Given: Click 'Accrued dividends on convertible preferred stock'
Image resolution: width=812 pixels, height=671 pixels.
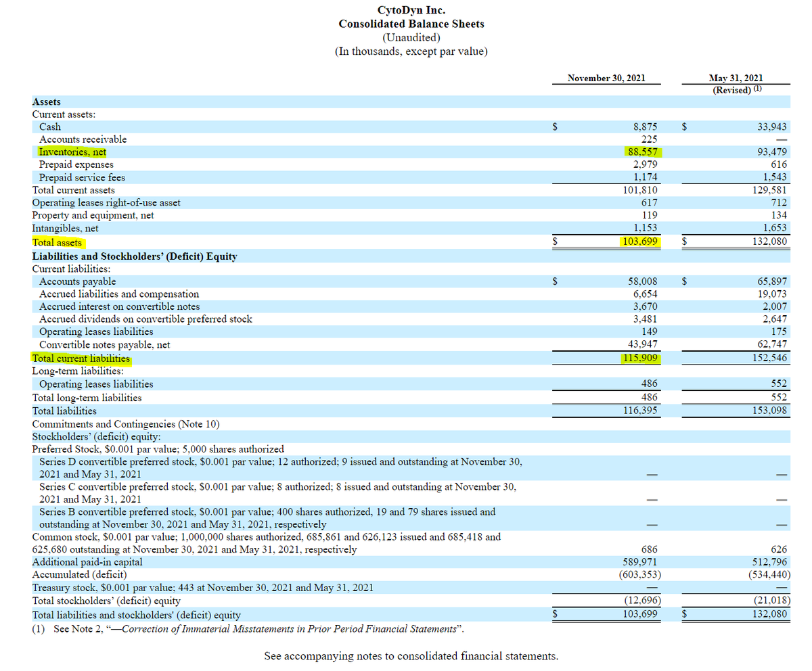Looking at the screenshot, I should point(145,319).
